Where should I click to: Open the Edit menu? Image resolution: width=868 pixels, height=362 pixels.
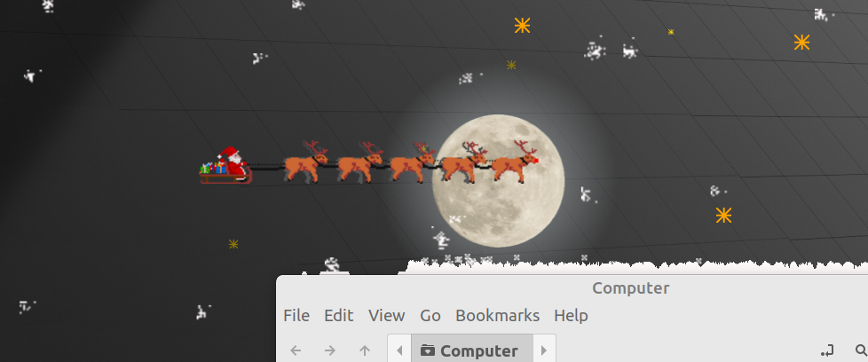pyautogui.click(x=339, y=316)
